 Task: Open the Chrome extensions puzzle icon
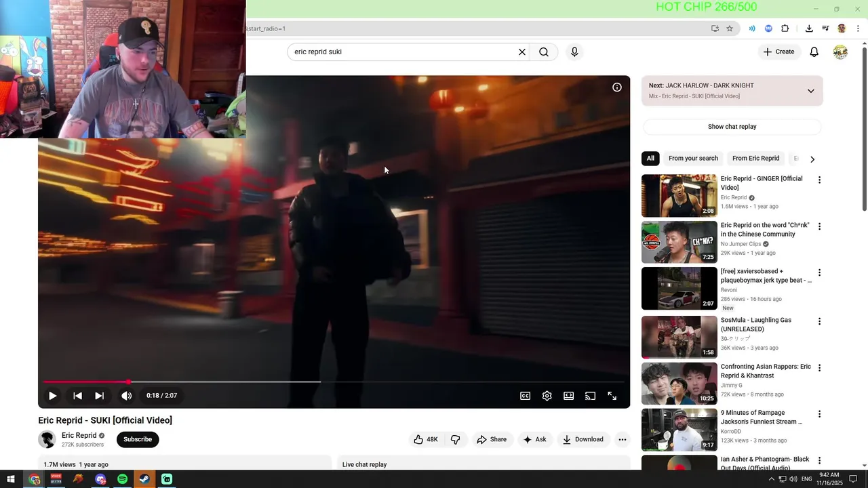[x=785, y=28]
